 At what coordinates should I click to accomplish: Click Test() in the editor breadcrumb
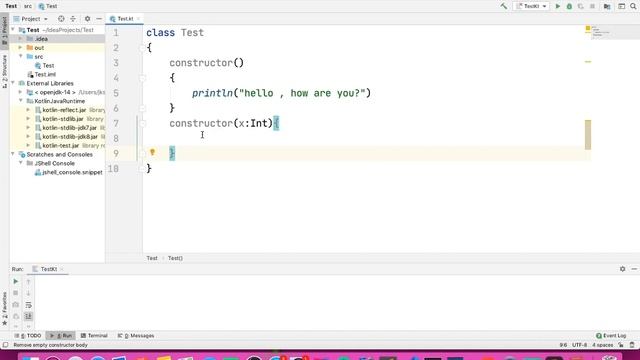coord(175,258)
